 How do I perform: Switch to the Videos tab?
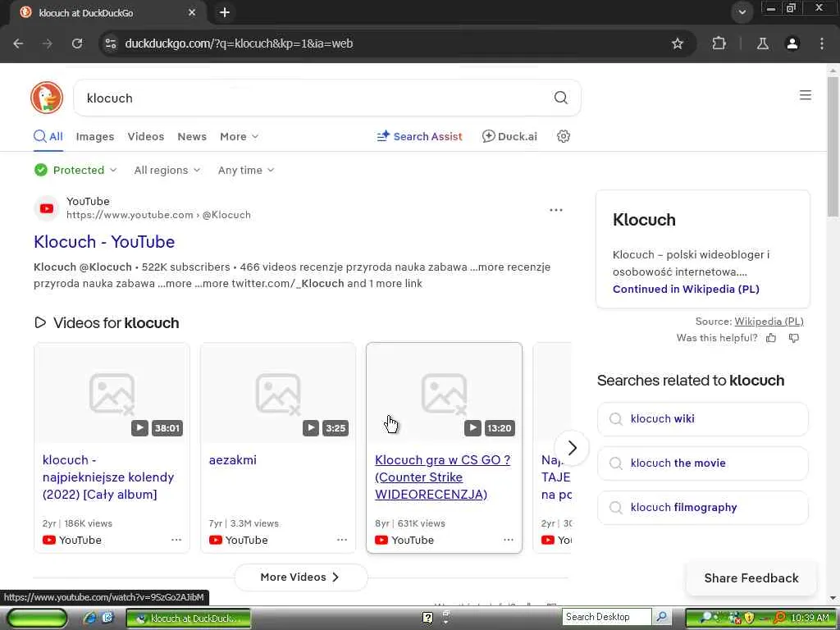(146, 137)
